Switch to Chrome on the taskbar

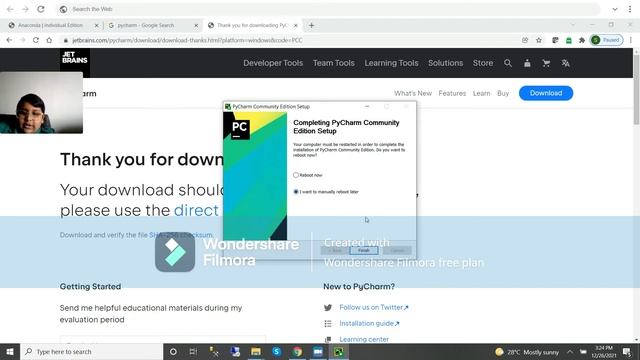pyautogui.click(x=297, y=351)
